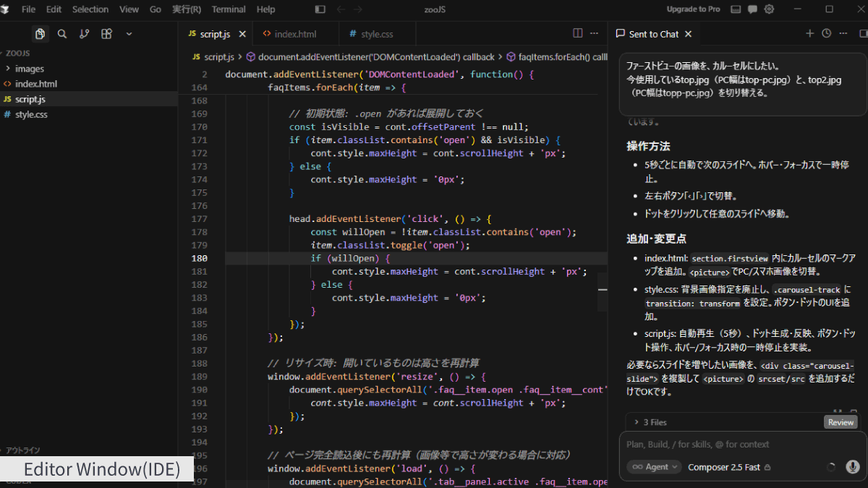The width and height of the screenshot is (868, 488).
Task: Click the Cursor app logo
Action: click(6, 9)
